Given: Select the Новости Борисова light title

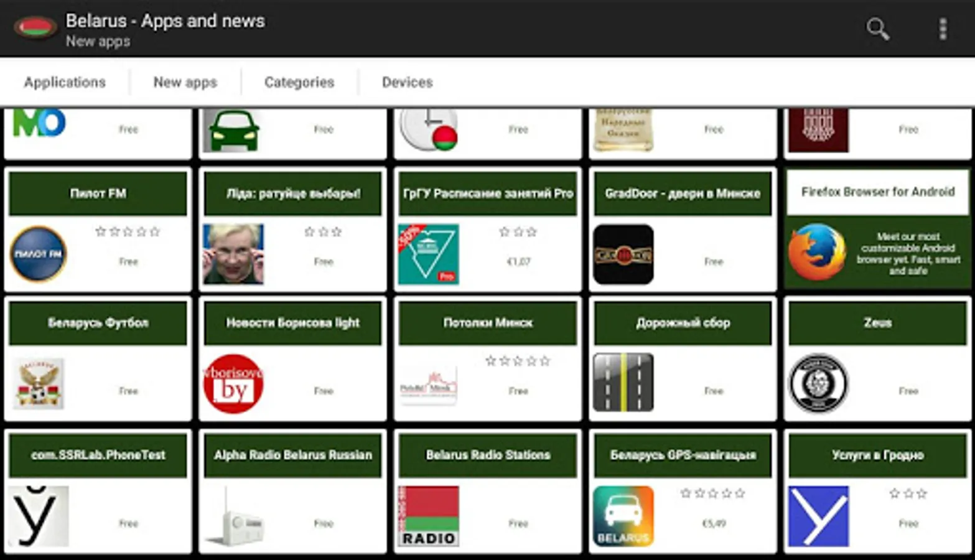Looking at the screenshot, I should [x=292, y=323].
